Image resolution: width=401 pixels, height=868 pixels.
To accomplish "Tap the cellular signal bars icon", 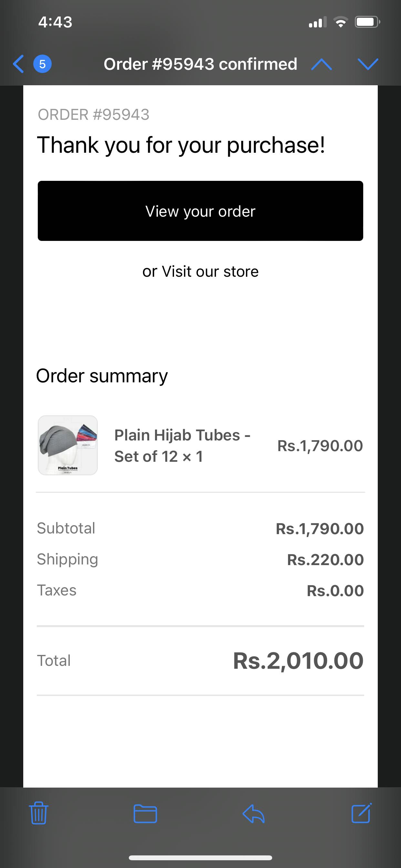I will tap(317, 22).
